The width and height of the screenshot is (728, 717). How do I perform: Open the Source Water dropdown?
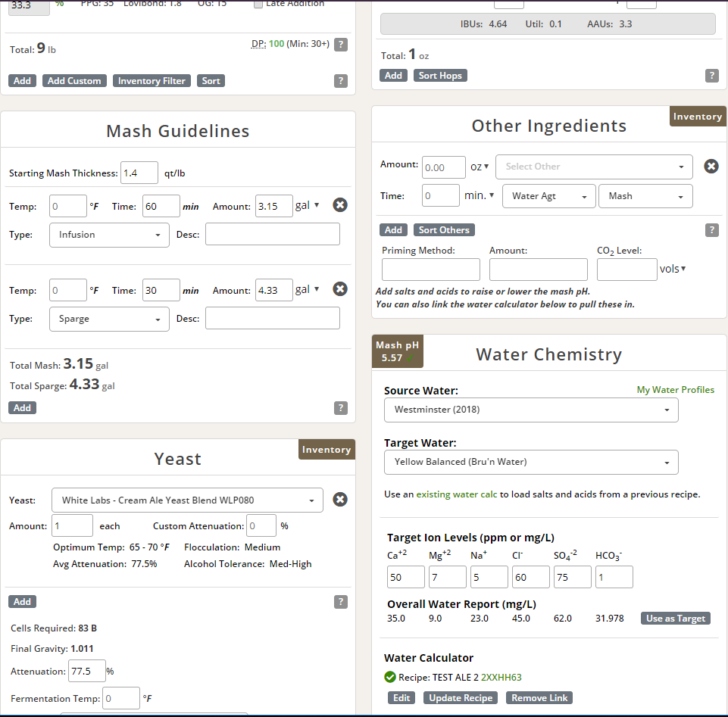tap(531, 410)
